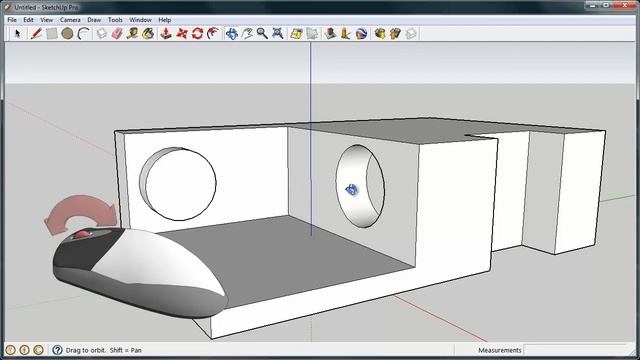Open the Help menu
Screen dimensions: 640x360
click(x=164, y=20)
